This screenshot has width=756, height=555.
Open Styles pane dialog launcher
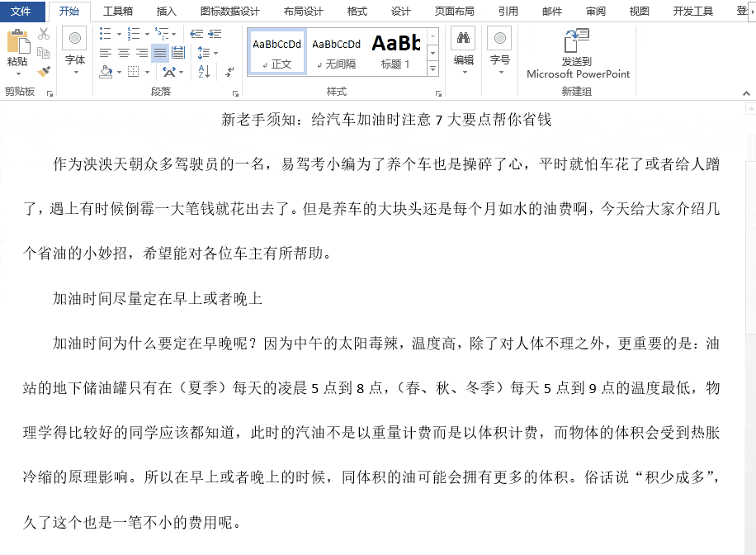coord(438,93)
